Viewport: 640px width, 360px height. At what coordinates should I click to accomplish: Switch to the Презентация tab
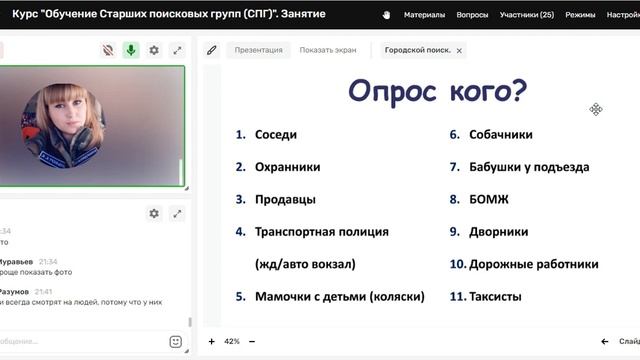click(258, 50)
